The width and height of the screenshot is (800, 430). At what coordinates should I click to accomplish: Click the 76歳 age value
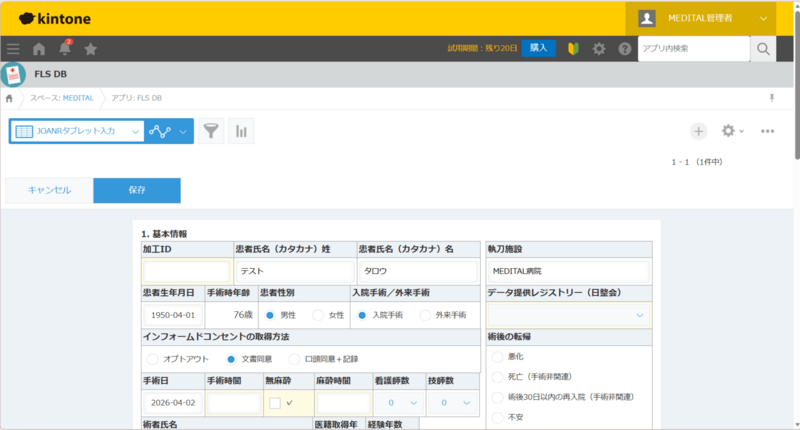[243, 315]
